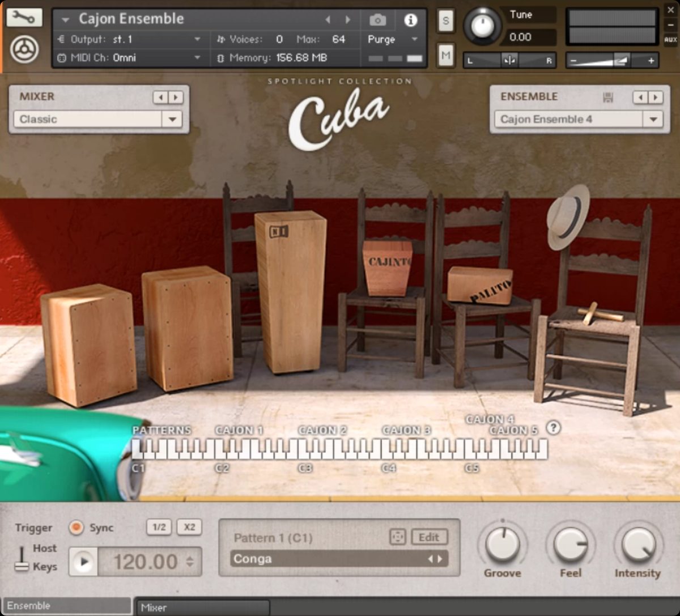The height and width of the screenshot is (616, 680).
Task: Toggle the Sync radio button
Action: (x=76, y=528)
